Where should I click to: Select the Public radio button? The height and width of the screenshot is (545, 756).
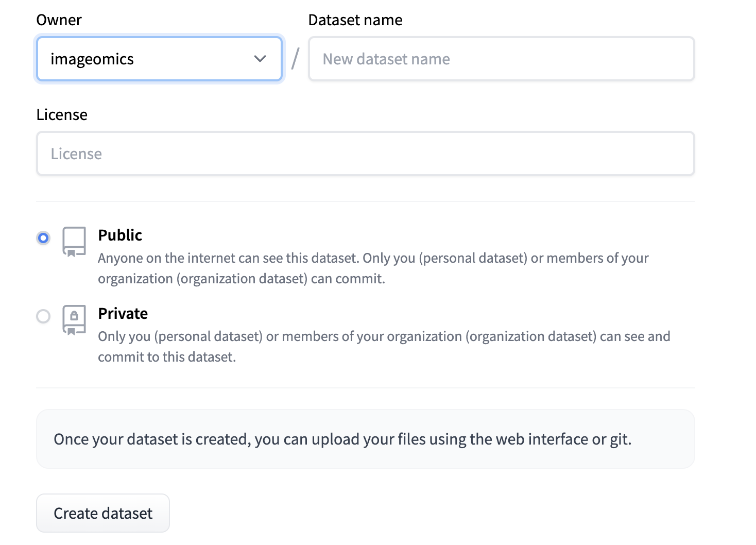click(x=43, y=238)
